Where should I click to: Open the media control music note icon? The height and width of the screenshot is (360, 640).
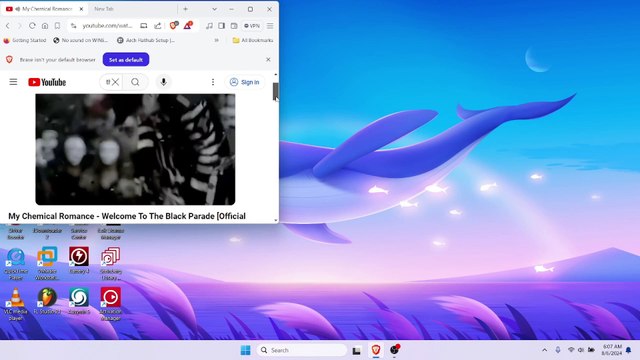coord(209,26)
